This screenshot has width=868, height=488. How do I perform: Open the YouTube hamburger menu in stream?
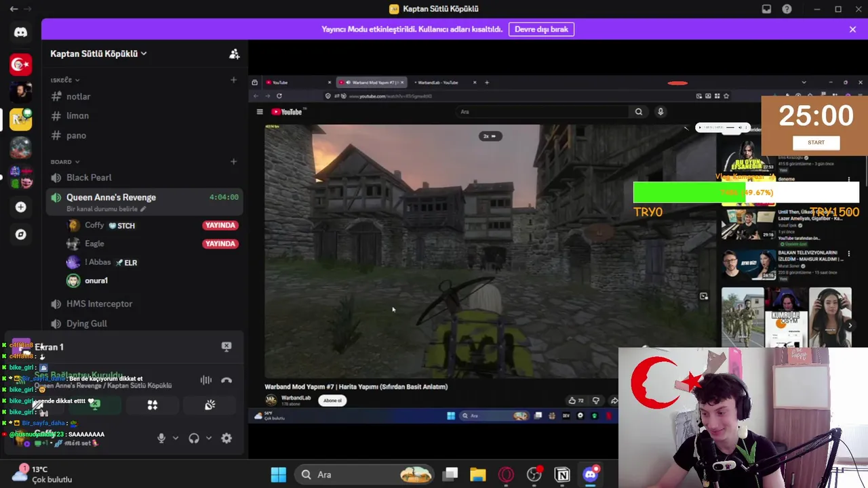[x=259, y=112]
